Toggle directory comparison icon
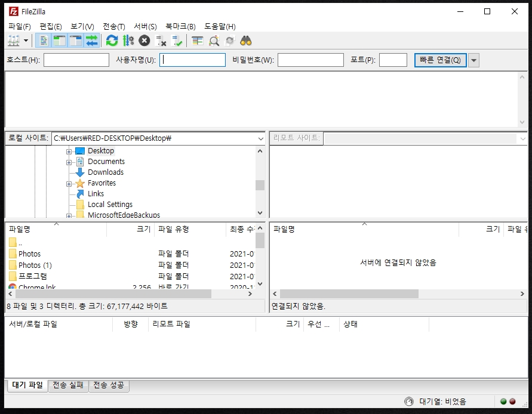Image resolution: width=532 pixels, height=414 pixels. point(214,41)
